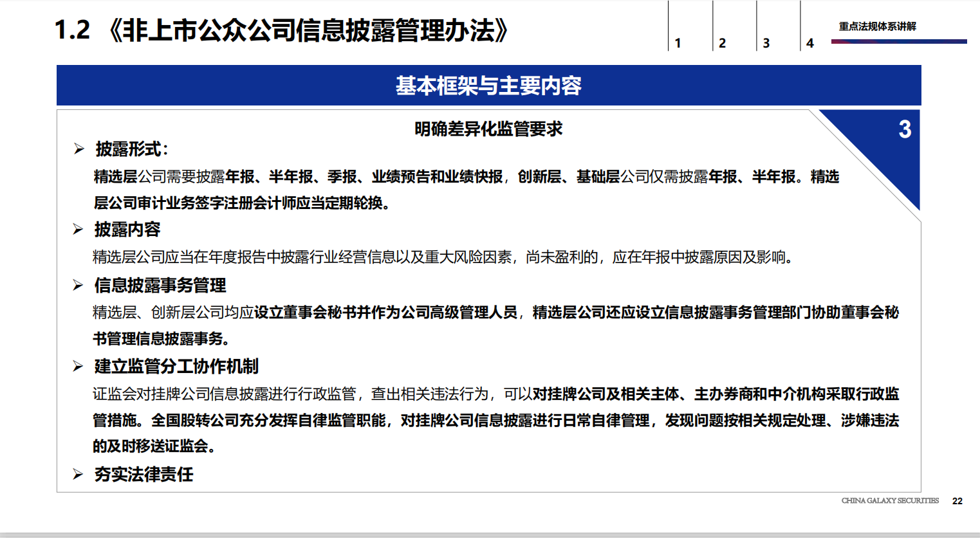Click the heading 披露形式
This screenshot has height=539, width=980.
tap(131, 149)
